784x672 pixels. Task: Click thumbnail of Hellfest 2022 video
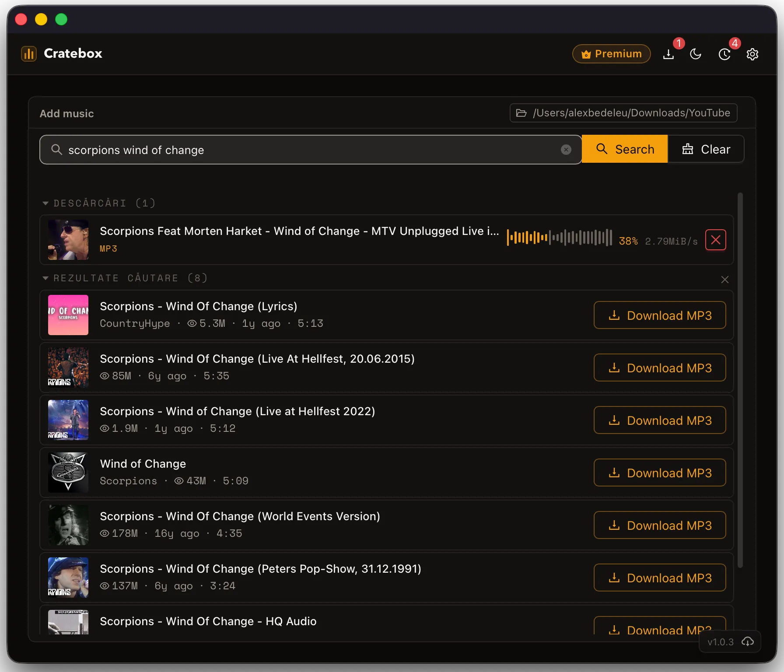click(x=68, y=420)
